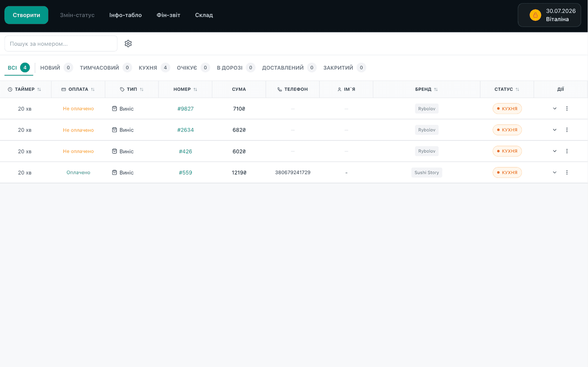
Task: Open Склад page
Action: pos(204,15)
